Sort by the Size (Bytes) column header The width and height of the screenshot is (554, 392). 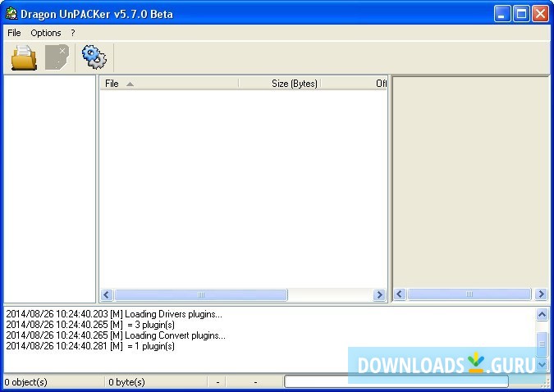[x=280, y=84]
